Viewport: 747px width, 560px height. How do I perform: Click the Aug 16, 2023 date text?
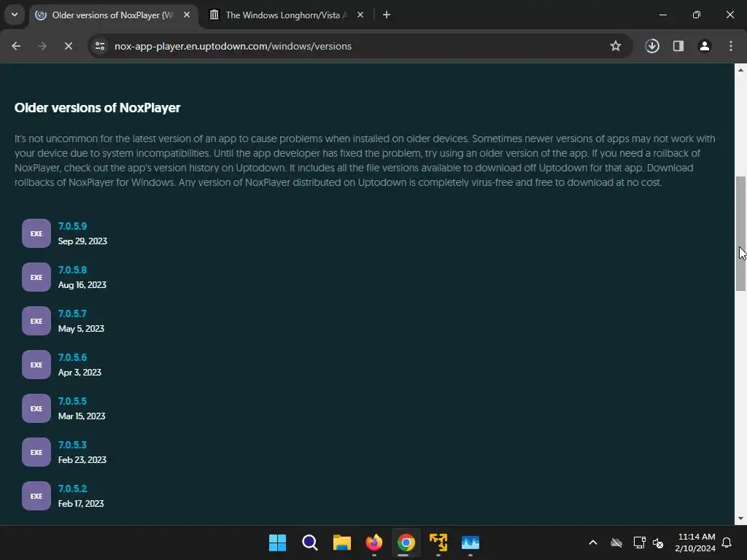tap(82, 285)
